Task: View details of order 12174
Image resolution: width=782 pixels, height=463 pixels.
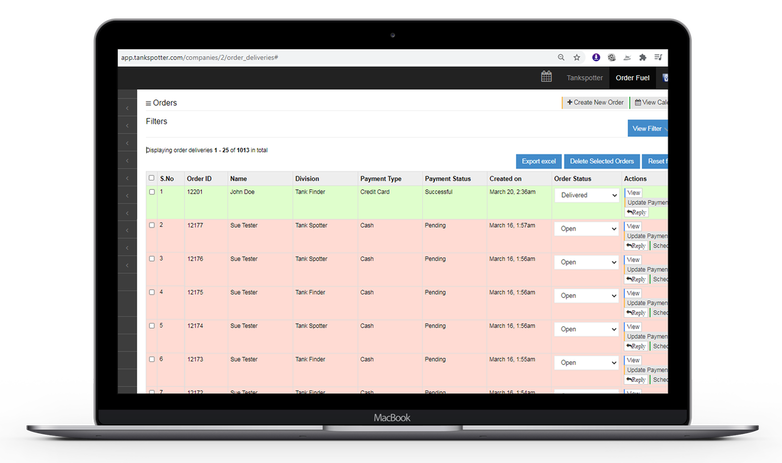Action: pos(633,326)
